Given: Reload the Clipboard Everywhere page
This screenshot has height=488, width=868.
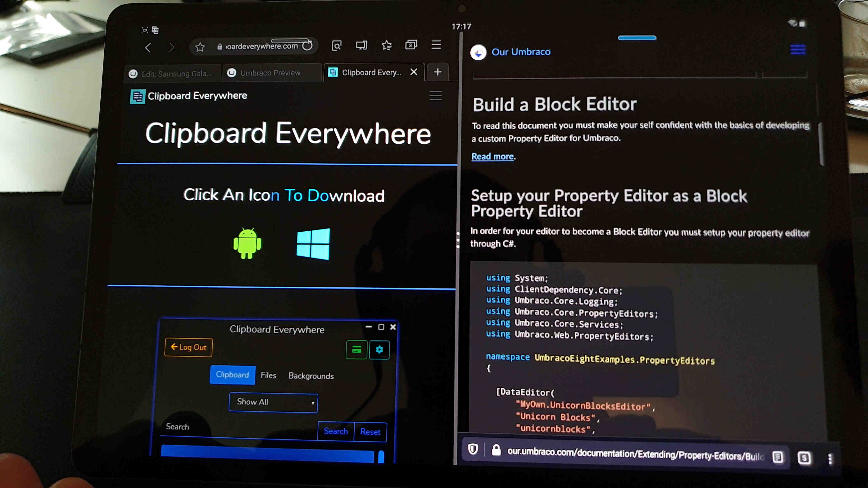Looking at the screenshot, I should [307, 45].
